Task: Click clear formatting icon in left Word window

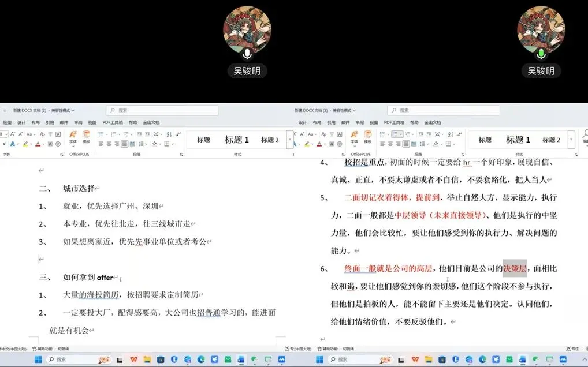Action: (x=42, y=134)
